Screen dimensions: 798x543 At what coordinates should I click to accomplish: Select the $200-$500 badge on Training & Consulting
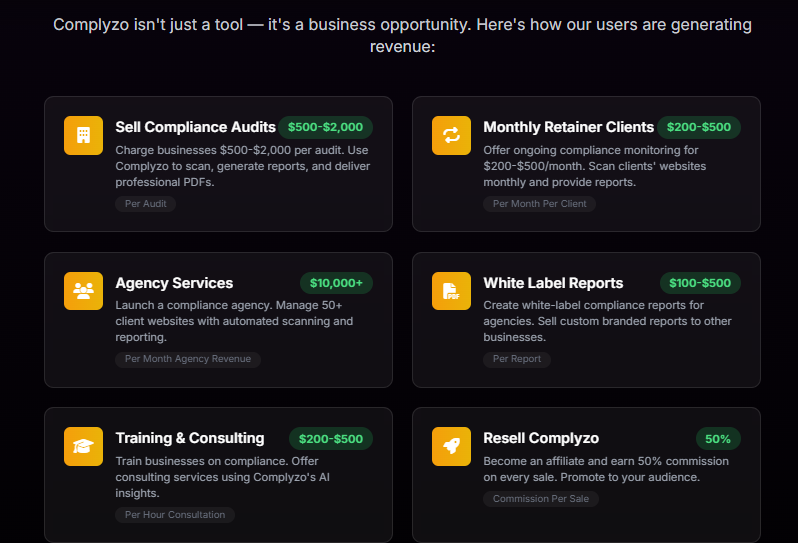331,439
